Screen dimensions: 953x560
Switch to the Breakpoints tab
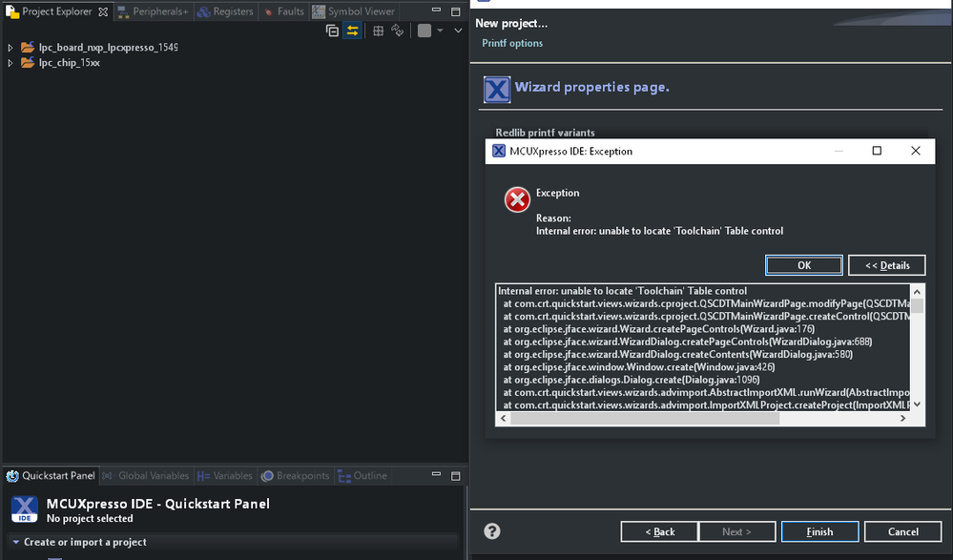(296, 475)
